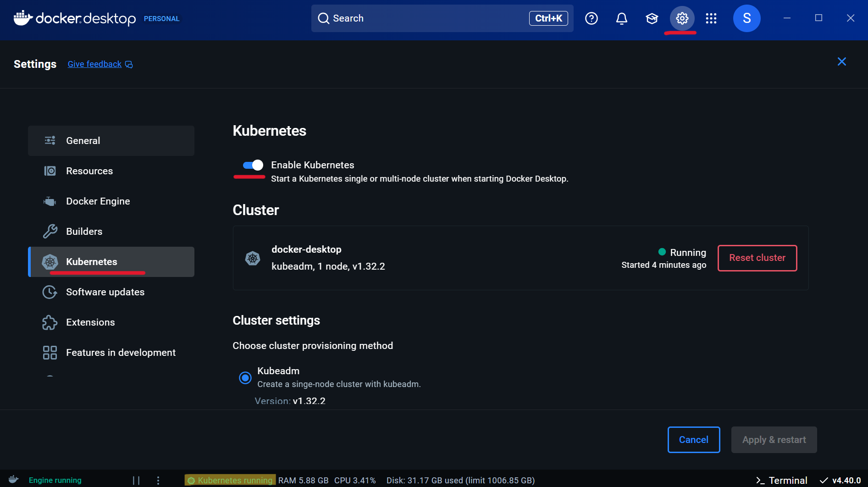Open notifications bell icon

pos(622,18)
